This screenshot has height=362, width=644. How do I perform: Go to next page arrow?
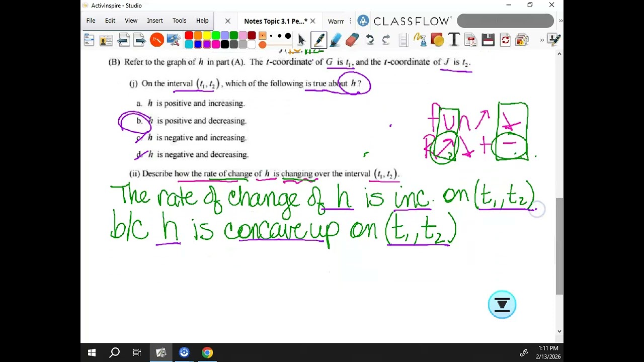pos(140,40)
